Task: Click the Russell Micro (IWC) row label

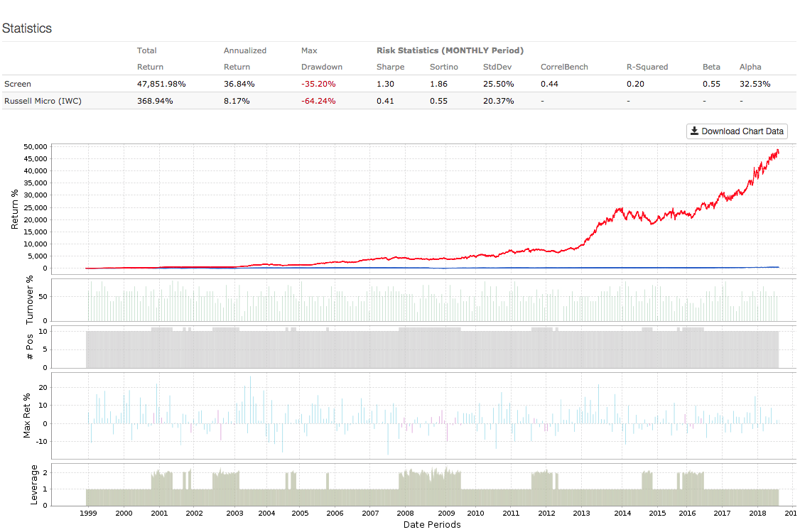Action: pyautogui.click(x=43, y=101)
